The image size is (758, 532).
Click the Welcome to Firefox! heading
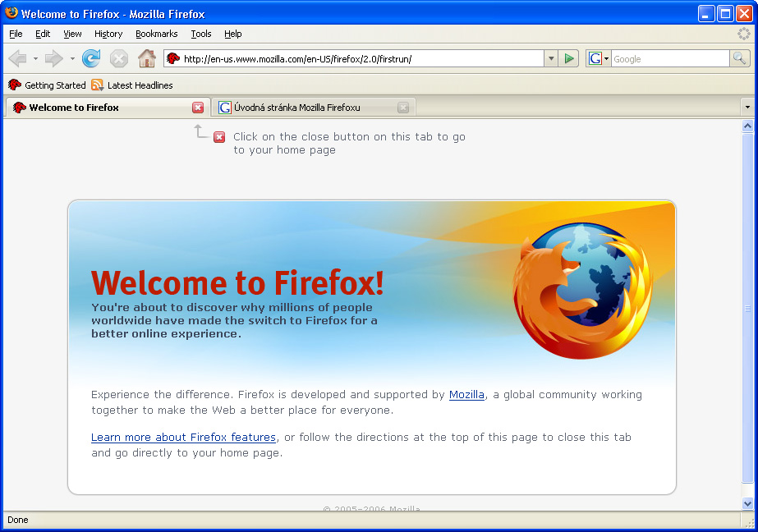point(237,282)
